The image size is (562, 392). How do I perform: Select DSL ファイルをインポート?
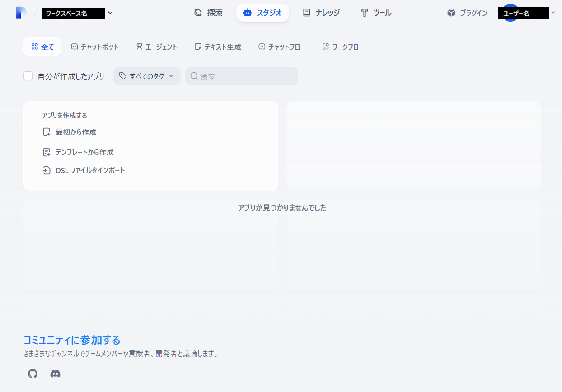84,170
